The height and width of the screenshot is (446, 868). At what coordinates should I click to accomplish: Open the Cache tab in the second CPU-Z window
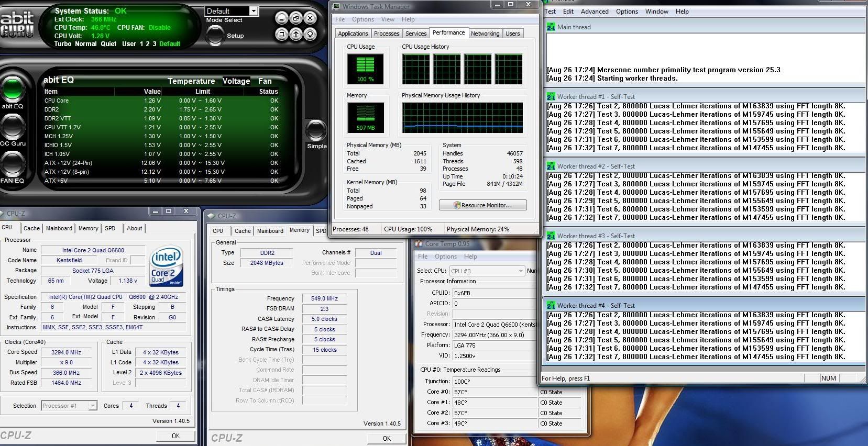[243, 231]
